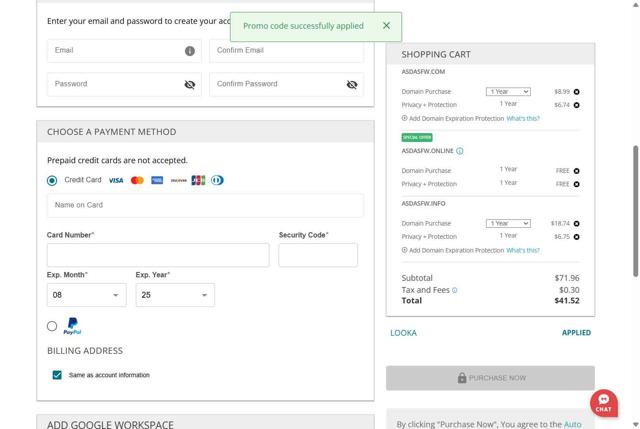
Task: Add Domain Expiration Protection for ASDASFW.INFO
Action: pyautogui.click(x=453, y=250)
